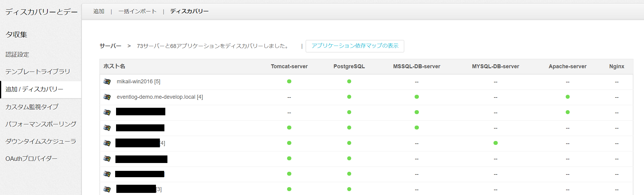Select the ディスカバリー tab
644x195 pixels.
(x=189, y=11)
